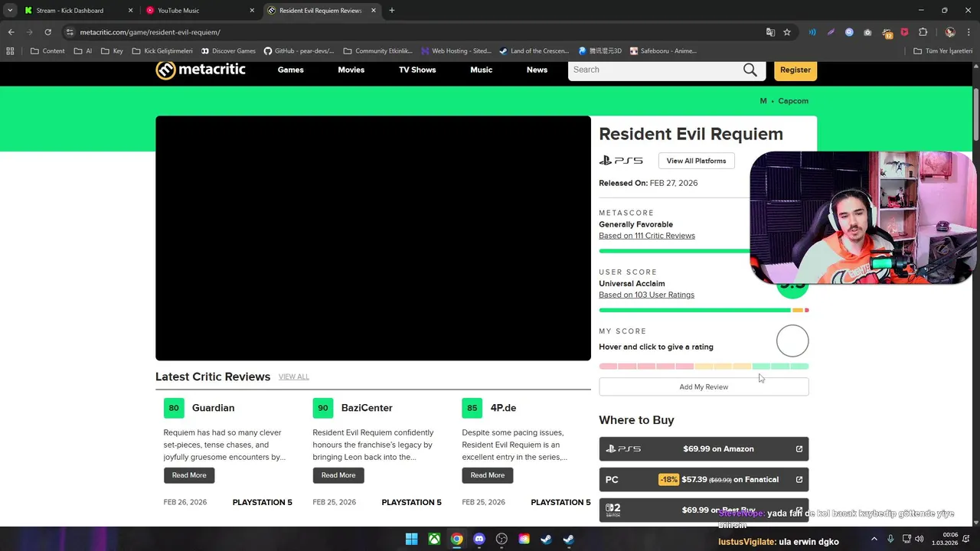This screenshot has height=551, width=980.
Task: Reload the page
Action: click(x=47, y=32)
